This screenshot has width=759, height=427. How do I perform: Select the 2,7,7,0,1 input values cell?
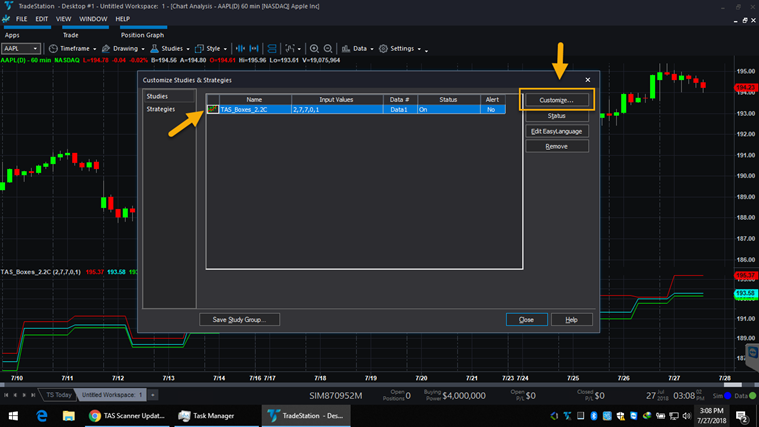pos(337,110)
